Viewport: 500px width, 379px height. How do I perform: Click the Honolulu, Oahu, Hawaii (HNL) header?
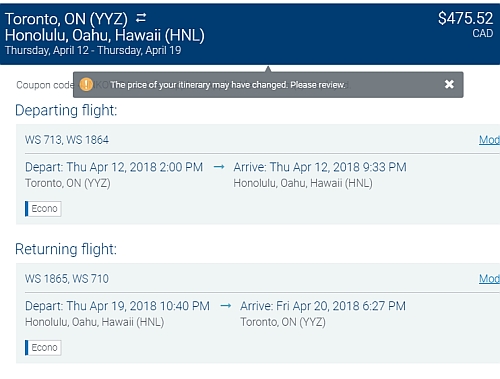click(x=105, y=35)
